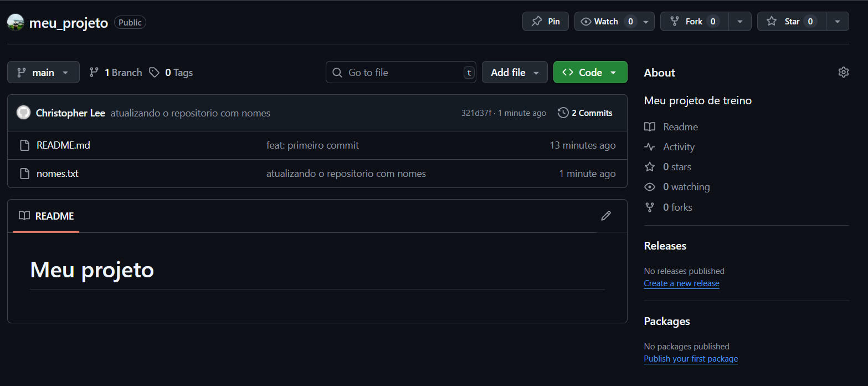Open commit hash 321d37f
This screenshot has width=868, height=386.
476,113
